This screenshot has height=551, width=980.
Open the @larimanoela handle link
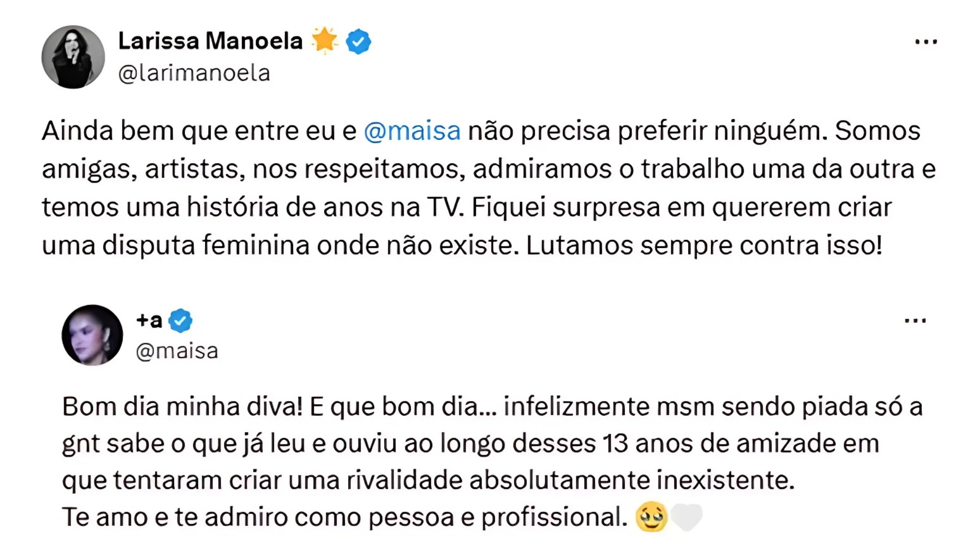pos(194,73)
